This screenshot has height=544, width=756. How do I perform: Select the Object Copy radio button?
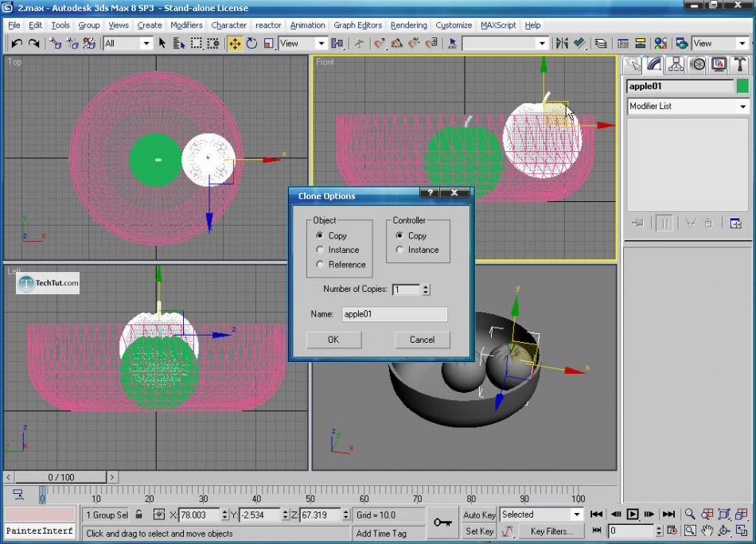pos(320,235)
